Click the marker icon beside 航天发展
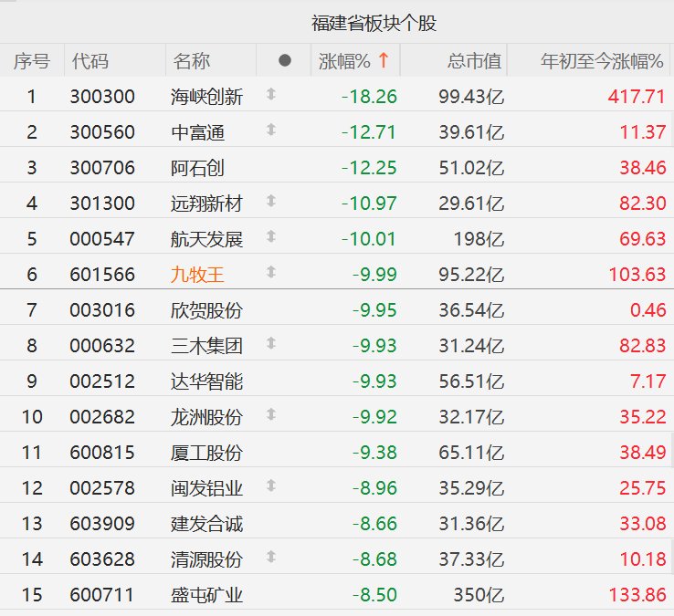 tap(270, 236)
